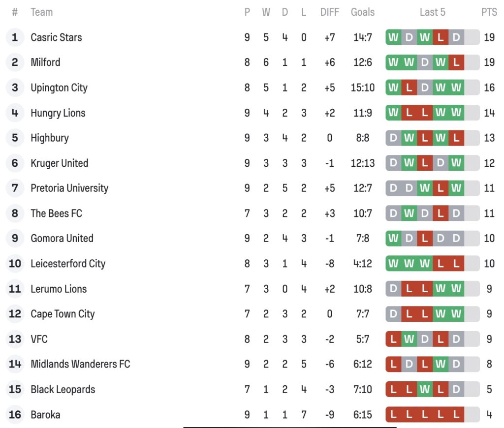Image resolution: width=504 pixels, height=428 pixels.
Task: Click Casric Stars' only loss badge
Action: tap(441, 37)
